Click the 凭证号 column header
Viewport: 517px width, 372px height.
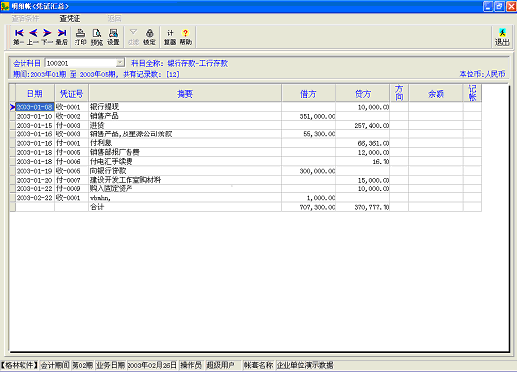71,94
